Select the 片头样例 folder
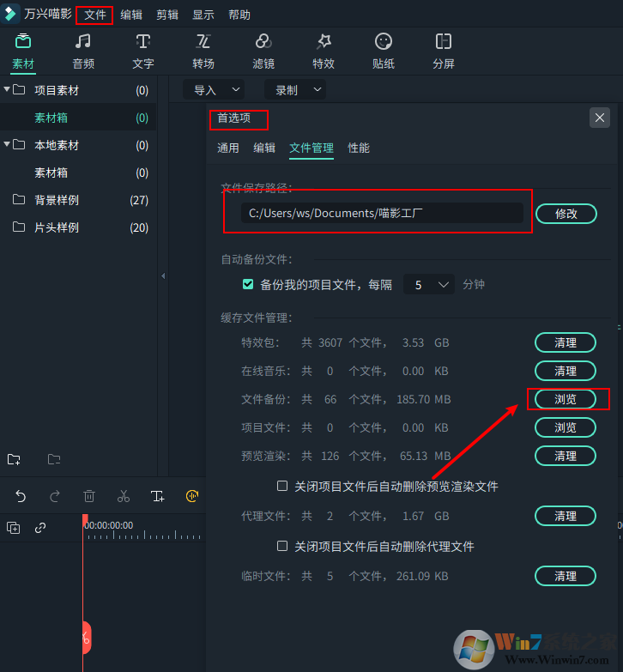This screenshot has width=623, height=672. [x=78, y=227]
